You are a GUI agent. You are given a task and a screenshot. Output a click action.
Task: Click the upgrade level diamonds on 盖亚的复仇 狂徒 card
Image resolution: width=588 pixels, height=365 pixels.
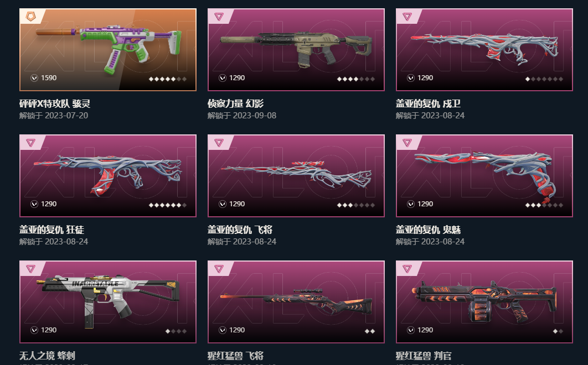click(x=168, y=205)
